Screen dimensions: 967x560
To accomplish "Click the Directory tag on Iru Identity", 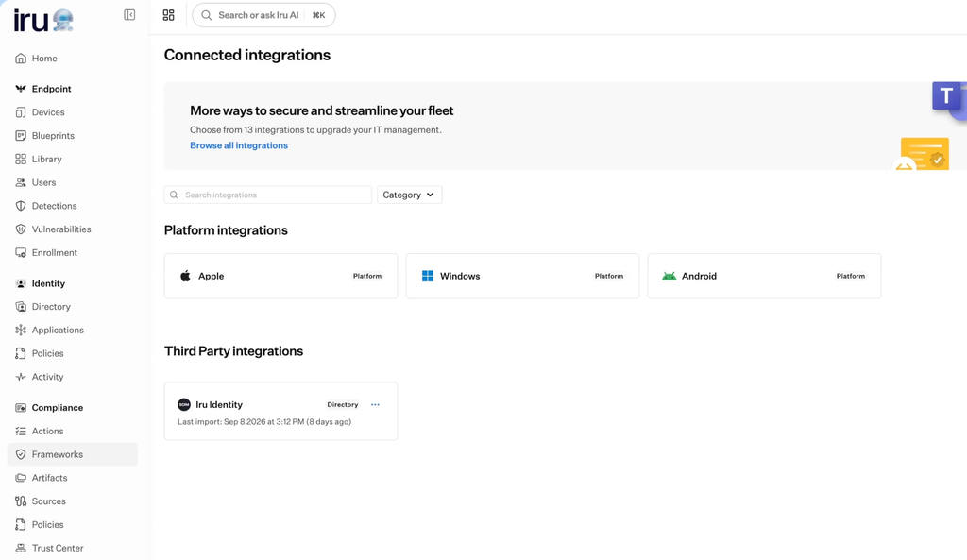I will pos(342,404).
